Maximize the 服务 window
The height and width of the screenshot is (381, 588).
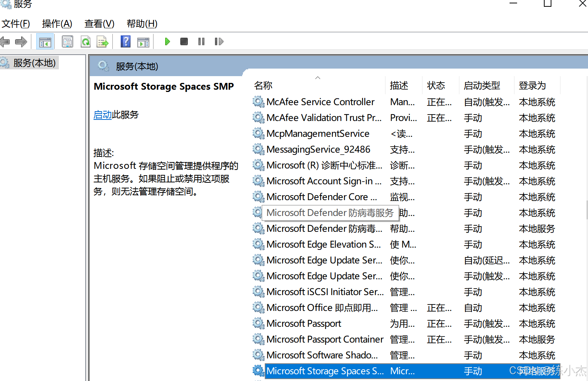pos(548,3)
